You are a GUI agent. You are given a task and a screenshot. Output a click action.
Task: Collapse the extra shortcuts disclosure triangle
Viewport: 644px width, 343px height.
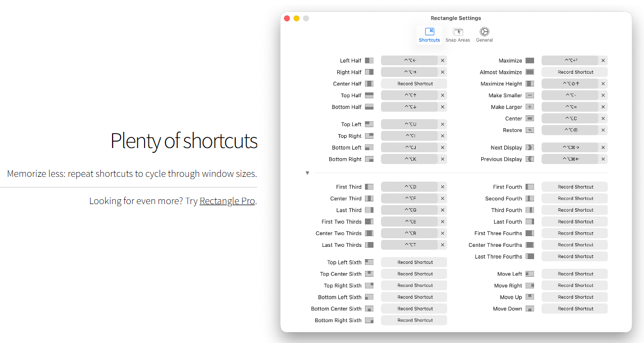307,173
